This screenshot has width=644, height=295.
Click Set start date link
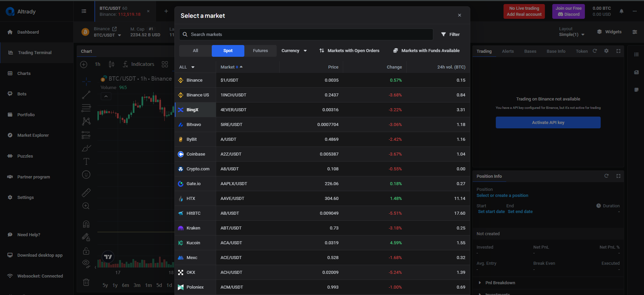point(491,212)
